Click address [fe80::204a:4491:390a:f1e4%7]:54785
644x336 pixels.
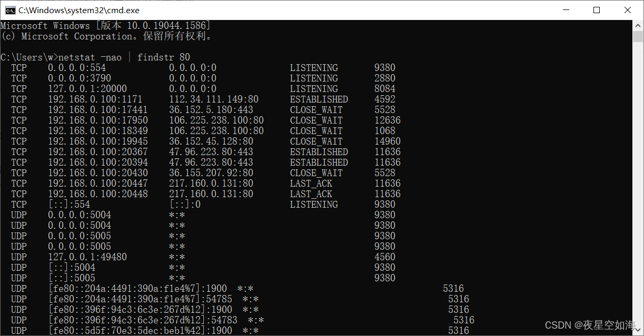[140, 299]
